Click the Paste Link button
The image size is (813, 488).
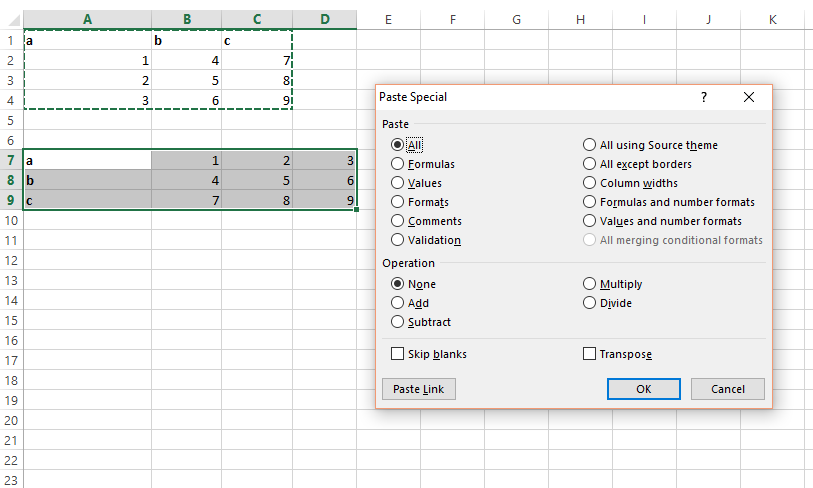(x=419, y=389)
